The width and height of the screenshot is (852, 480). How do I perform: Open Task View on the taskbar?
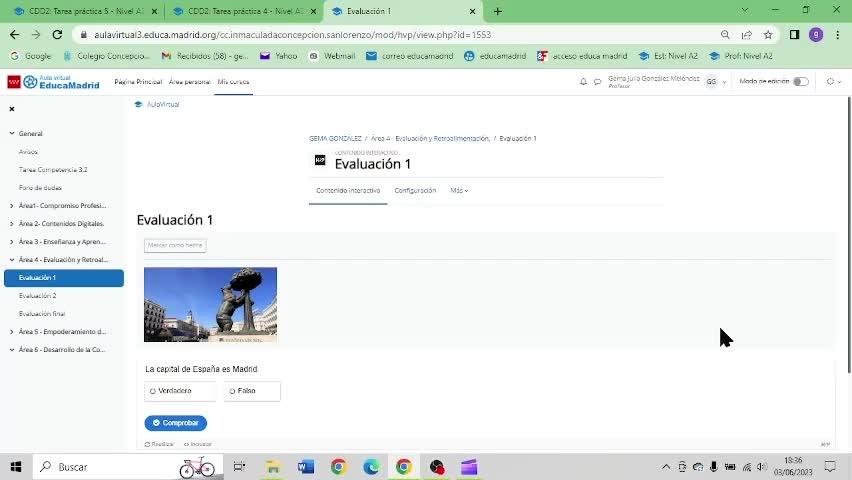pyautogui.click(x=239, y=467)
